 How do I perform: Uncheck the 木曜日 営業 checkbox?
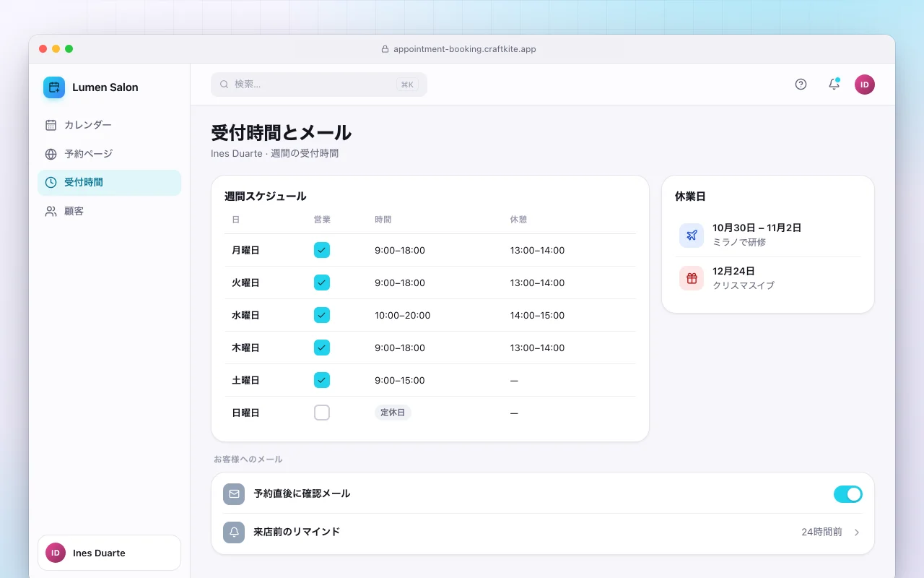click(322, 348)
